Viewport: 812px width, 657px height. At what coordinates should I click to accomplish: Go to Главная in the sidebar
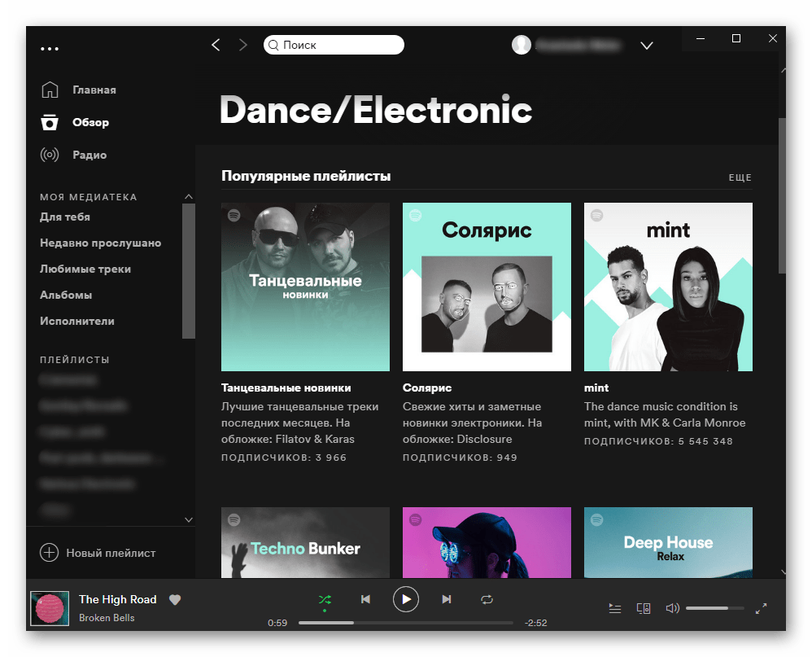click(94, 90)
